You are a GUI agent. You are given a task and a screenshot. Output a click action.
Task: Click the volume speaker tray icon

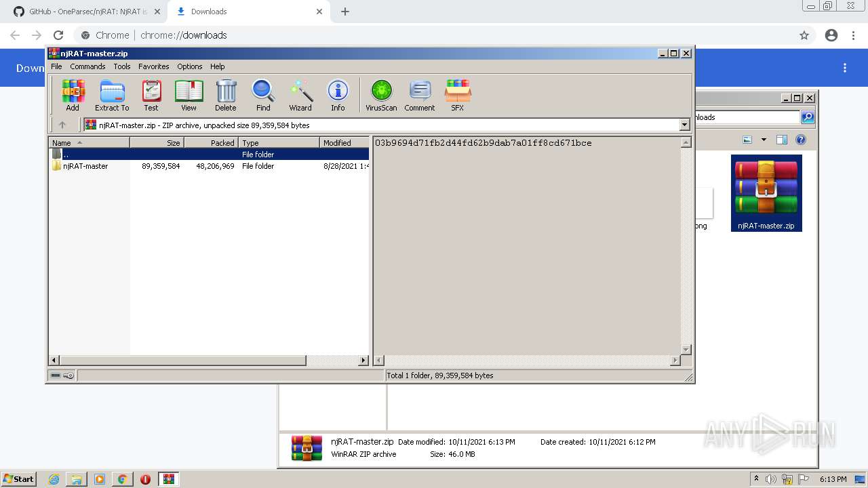click(x=770, y=479)
